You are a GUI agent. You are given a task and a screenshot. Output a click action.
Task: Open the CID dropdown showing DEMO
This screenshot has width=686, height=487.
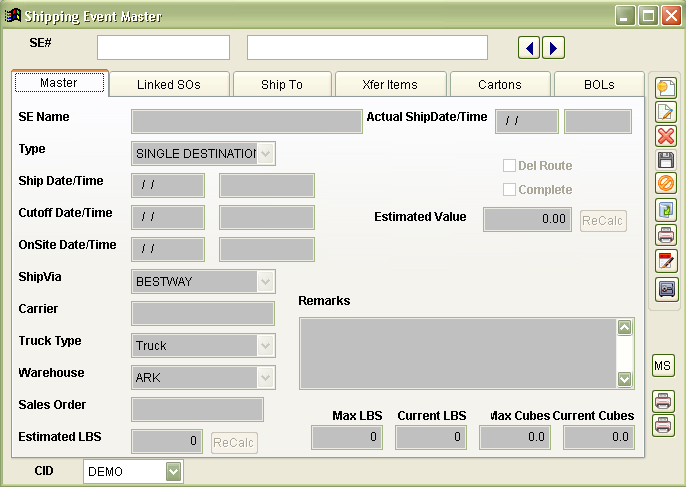(x=174, y=471)
